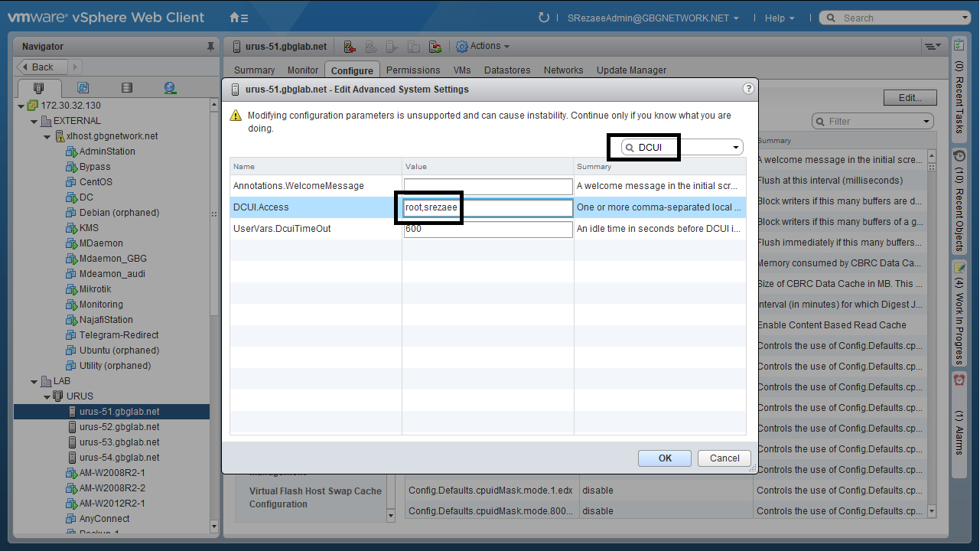The image size is (980, 551).
Task: Select the Networking navigator icon
Action: click(170, 88)
